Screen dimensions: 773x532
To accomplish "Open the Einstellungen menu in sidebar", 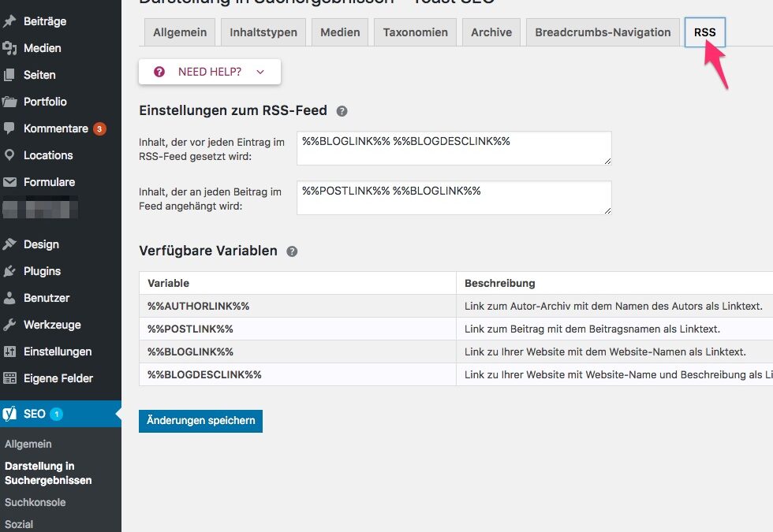I will 58,352.
